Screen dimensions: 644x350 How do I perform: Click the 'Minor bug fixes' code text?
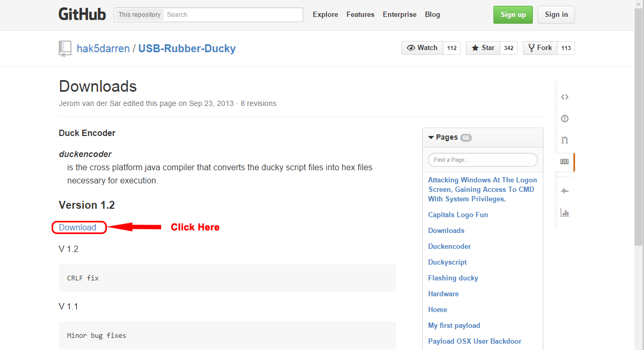97,335
